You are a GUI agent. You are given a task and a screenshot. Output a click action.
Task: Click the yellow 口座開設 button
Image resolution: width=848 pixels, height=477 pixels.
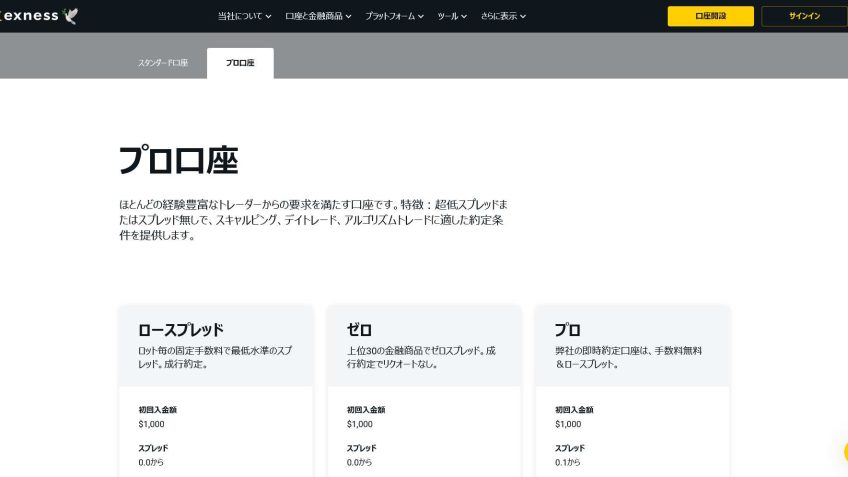coord(710,16)
